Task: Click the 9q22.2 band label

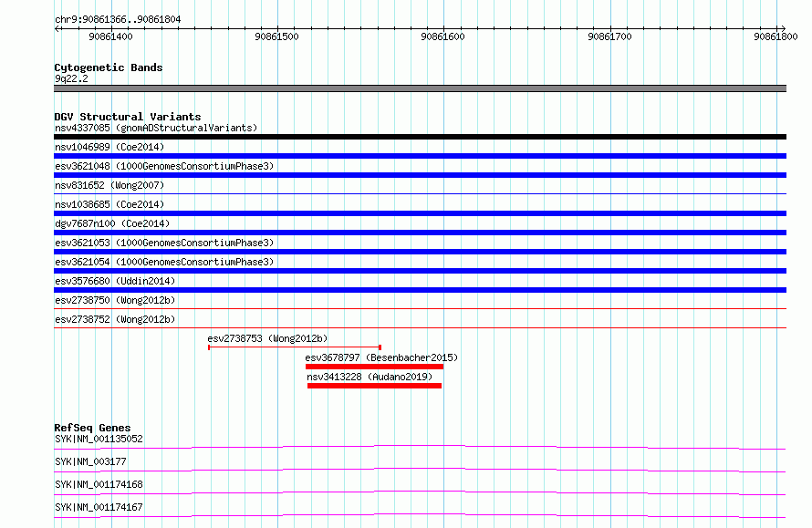Action: [71, 78]
